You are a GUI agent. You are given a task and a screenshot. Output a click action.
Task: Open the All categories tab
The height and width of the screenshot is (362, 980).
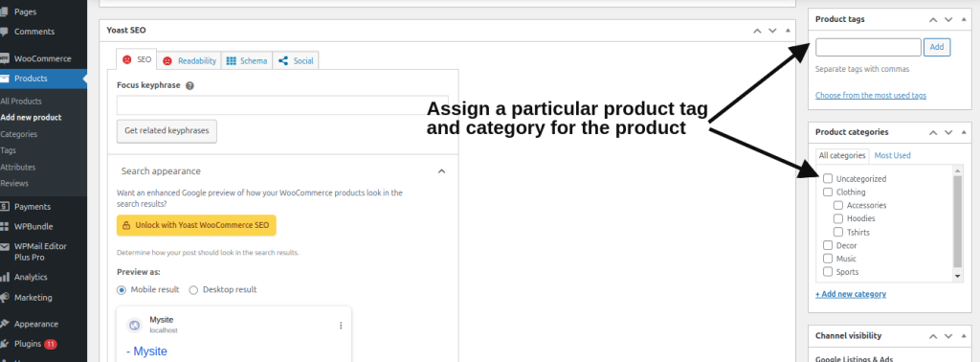(x=842, y=156)
